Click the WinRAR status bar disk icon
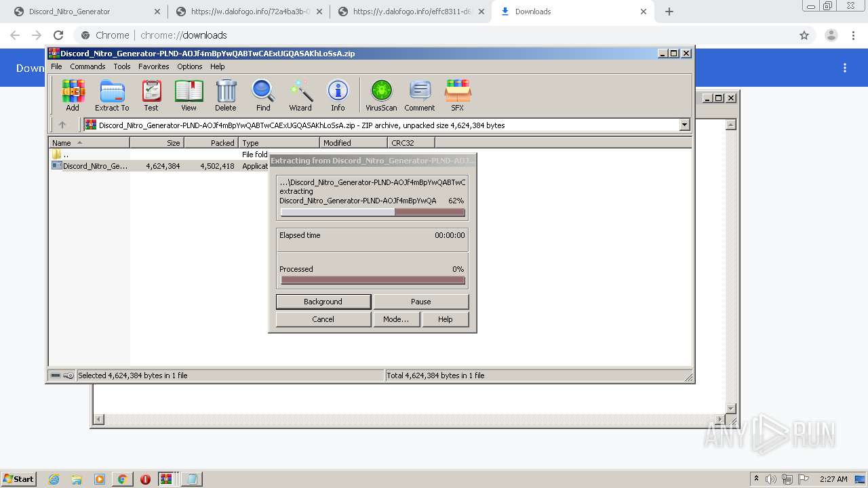Screen dimensions: 868x488 (56, 375)
